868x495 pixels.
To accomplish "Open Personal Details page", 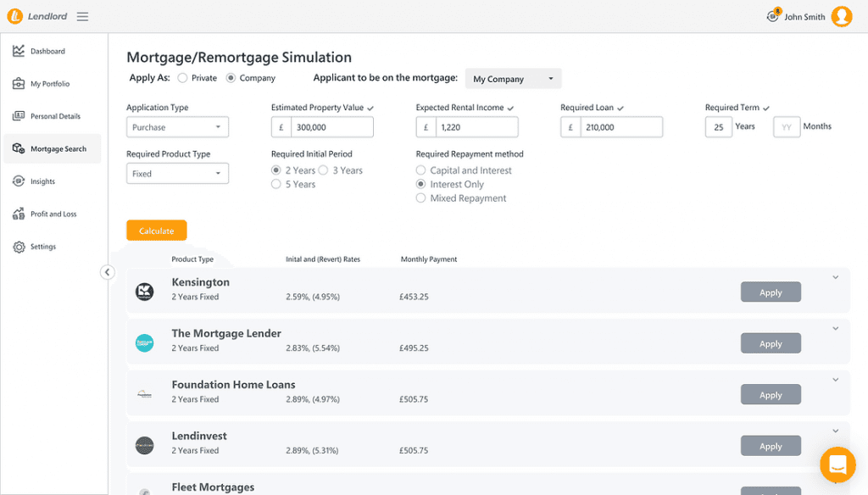I will click(x=55, y=116).
